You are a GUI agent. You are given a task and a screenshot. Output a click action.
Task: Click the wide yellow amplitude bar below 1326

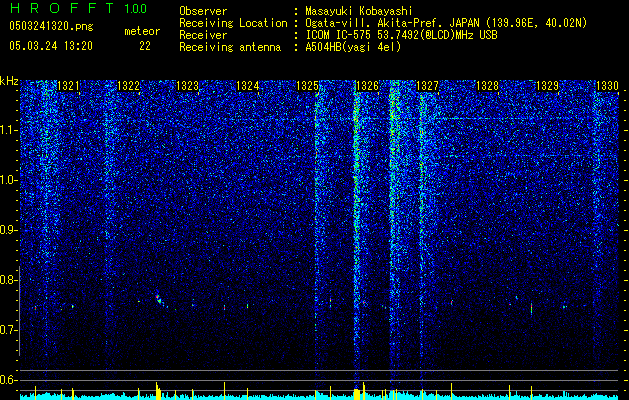(x=356, y=394)
